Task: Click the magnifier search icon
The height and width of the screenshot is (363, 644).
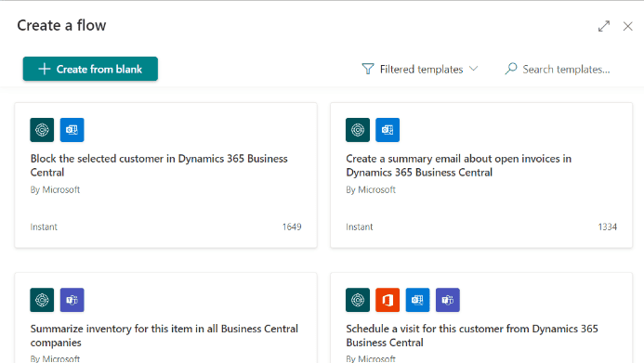Action: tap(511, 69)
